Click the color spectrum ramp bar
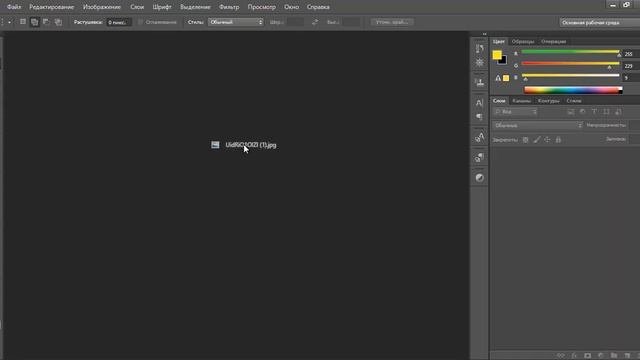 (573, 90)
